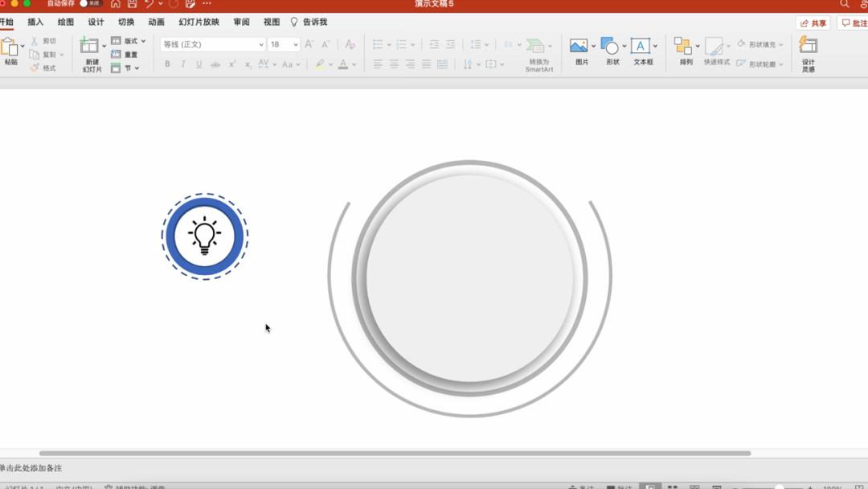Click the 粘贴 (Paste) clipboard icon
868x489 pixels.
10,47
